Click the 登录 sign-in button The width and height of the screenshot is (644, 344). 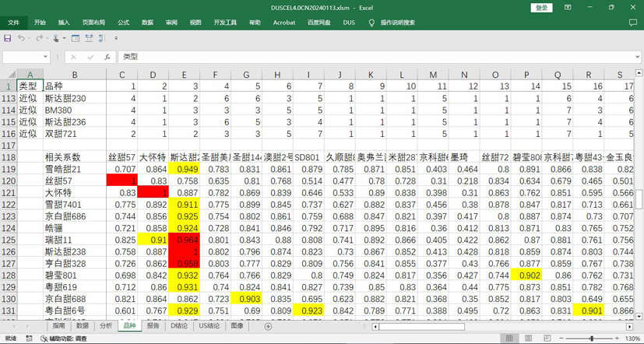(x=542, y=7)
